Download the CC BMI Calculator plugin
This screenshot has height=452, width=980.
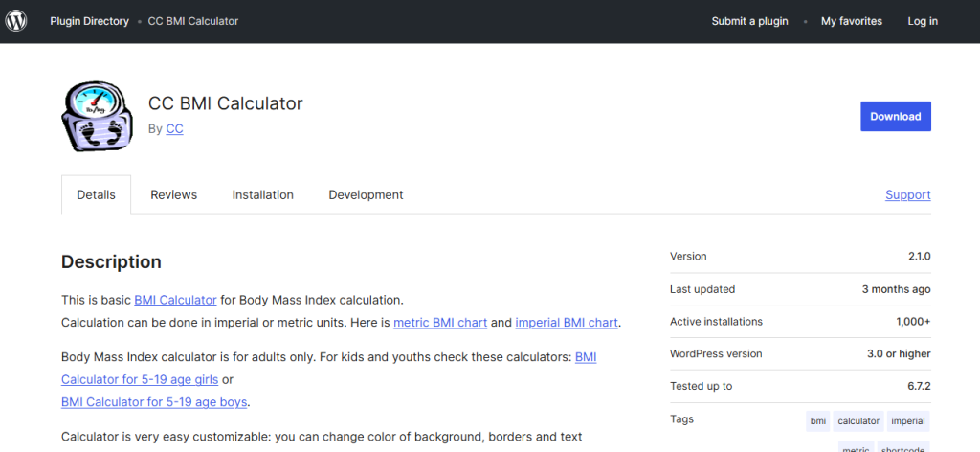(x=896, y=116)
